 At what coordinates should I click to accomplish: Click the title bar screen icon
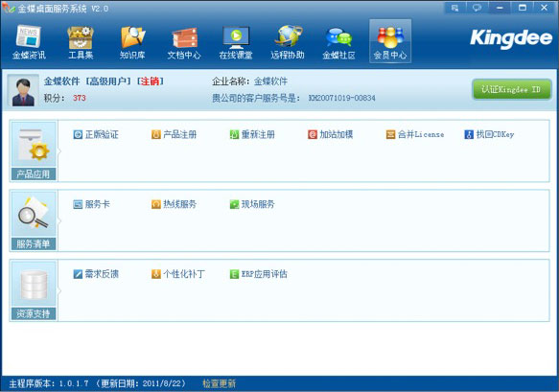[454, 8]
